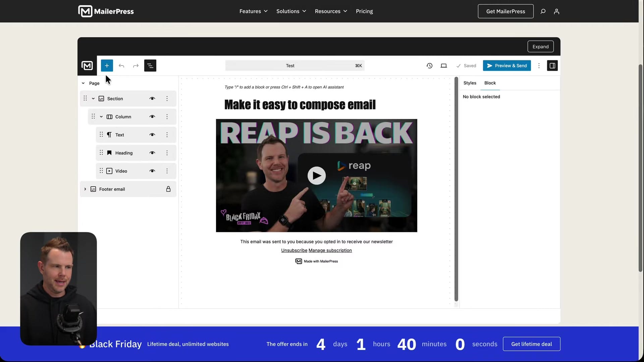Screen dimensions: 644x362
Task: Click the Video row drag handle
Action: click(x=101, y=171)
